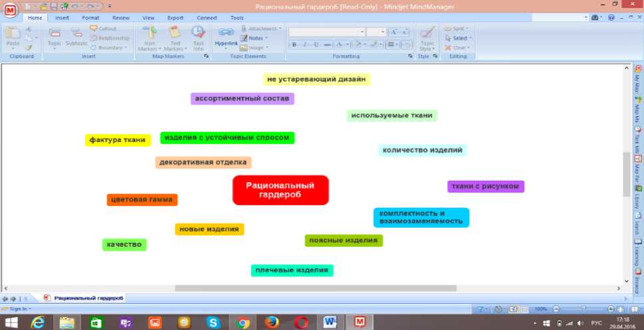Insert a Relationship line
Image resolution: width=644 pixels, height=330 pixels.
(x=109, y=38)
